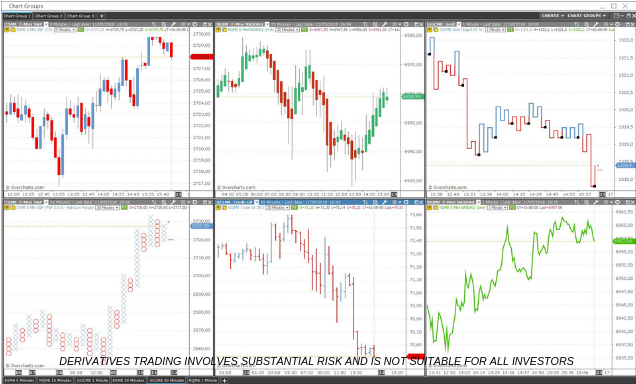Click the wrench settings icon on S&P 5-minute chart
636x384 pixels.
(x=173, y=24)
